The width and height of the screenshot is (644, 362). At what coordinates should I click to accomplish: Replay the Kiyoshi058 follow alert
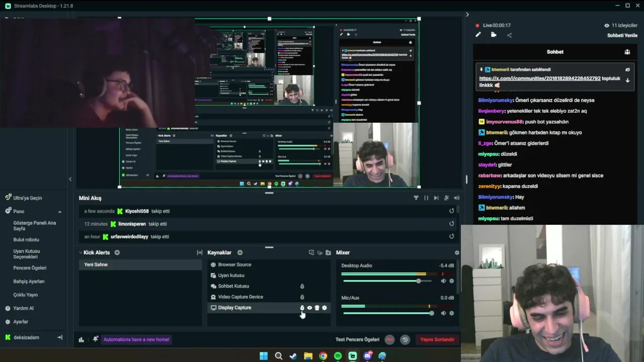pyautogui.click(x=451, y=211)
